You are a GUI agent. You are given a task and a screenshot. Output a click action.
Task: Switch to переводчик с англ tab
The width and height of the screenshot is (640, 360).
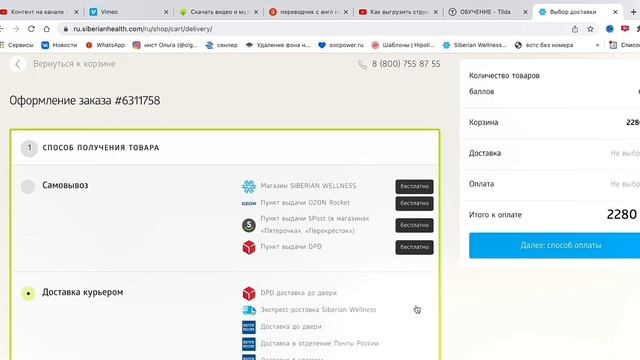click(309, 12)
